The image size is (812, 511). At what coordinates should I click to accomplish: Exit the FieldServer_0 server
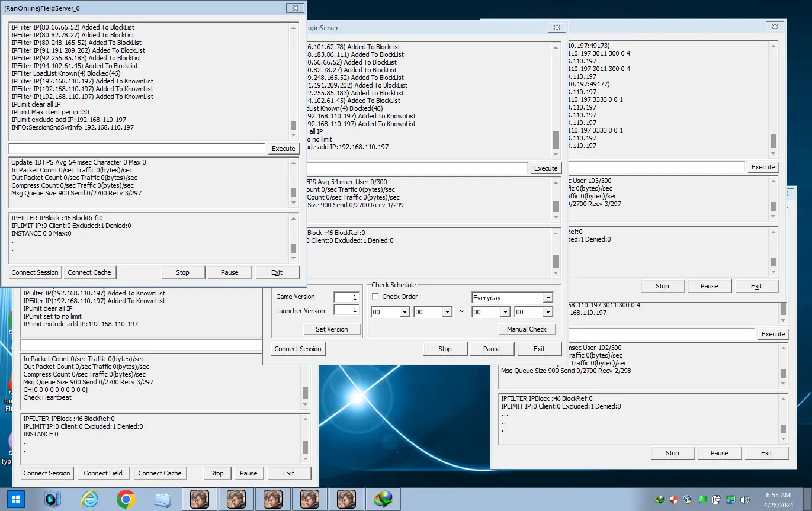pos(277,272)
